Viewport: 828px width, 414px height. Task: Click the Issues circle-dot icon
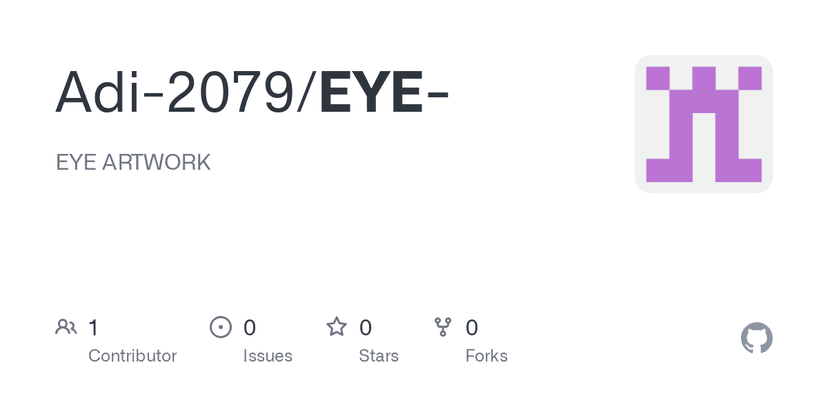click(x=220, y=327)
